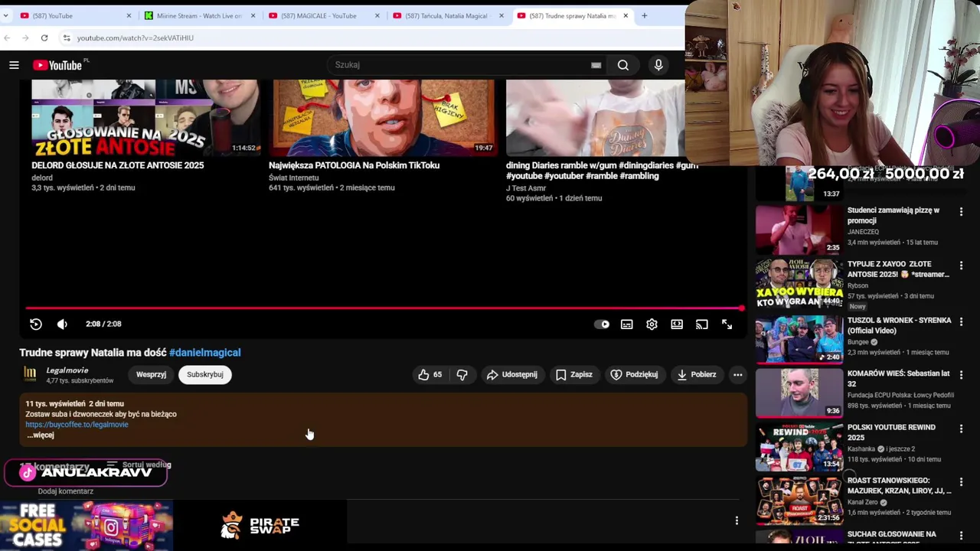Subscribe with the Subskrybuj button
Screen dimensions: 980x551
tap(205, 374)
